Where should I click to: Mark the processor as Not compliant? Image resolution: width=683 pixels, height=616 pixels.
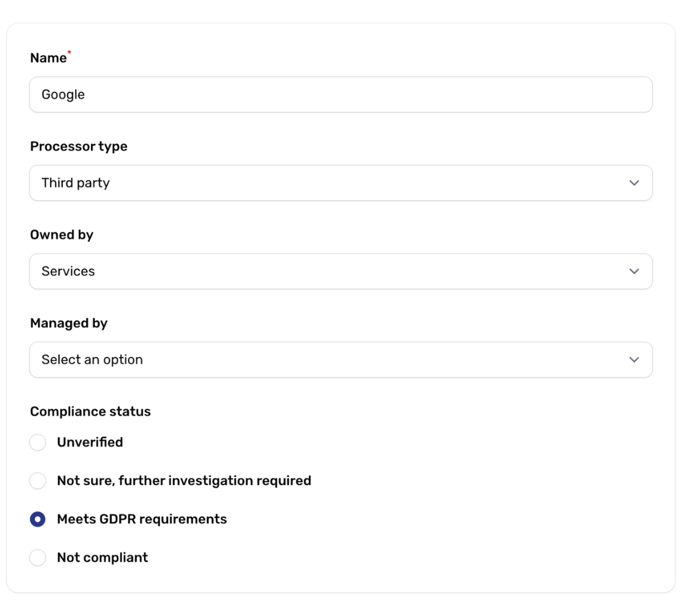pyautogui.click(x=38, y=558)
